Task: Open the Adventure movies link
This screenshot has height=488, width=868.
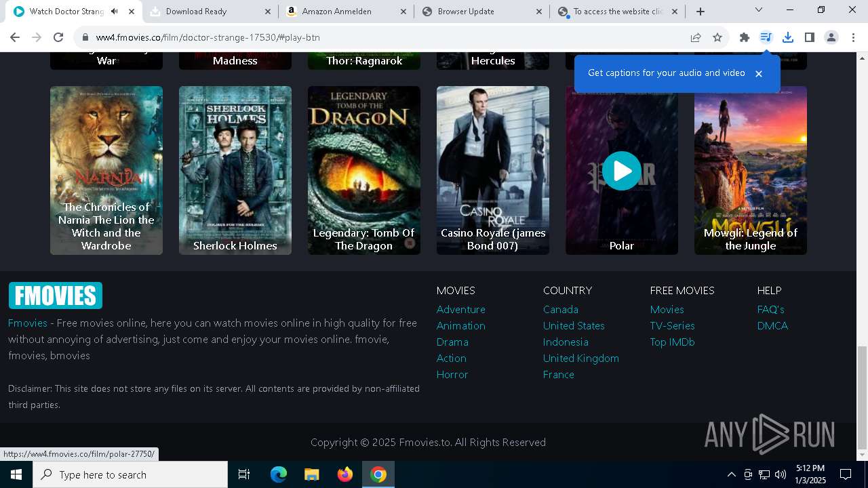Action: pyautogui.click(x=461, y=310)
